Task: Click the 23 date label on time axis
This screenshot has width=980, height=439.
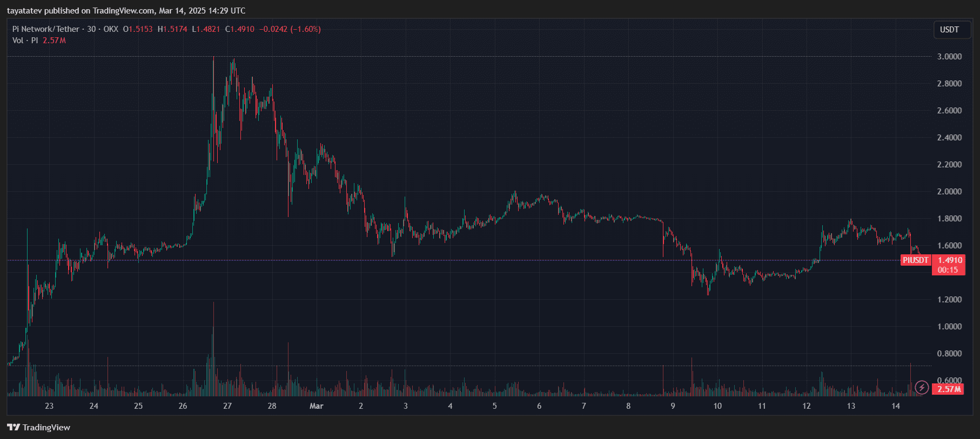Action: click(x=49, y=406)
